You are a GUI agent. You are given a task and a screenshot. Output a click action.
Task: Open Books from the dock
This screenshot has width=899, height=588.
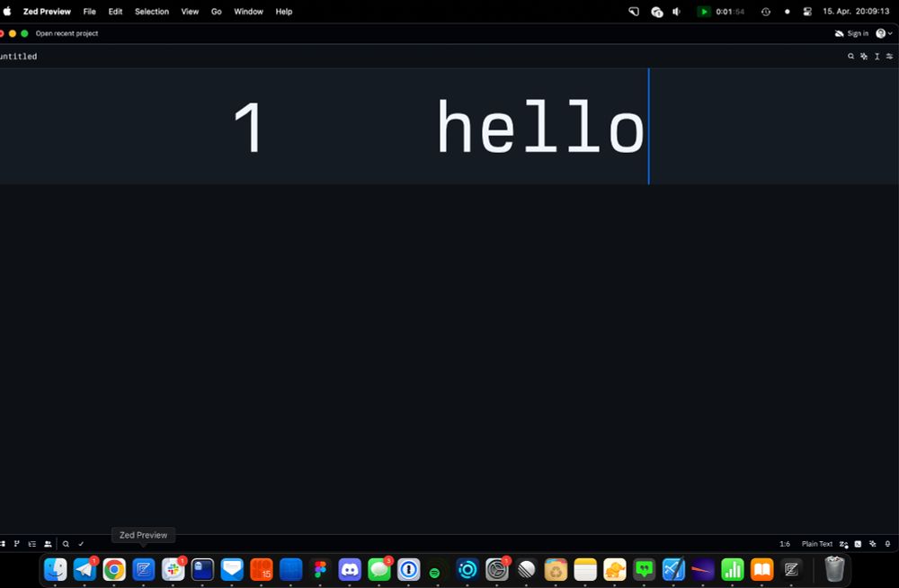point(762,570)
